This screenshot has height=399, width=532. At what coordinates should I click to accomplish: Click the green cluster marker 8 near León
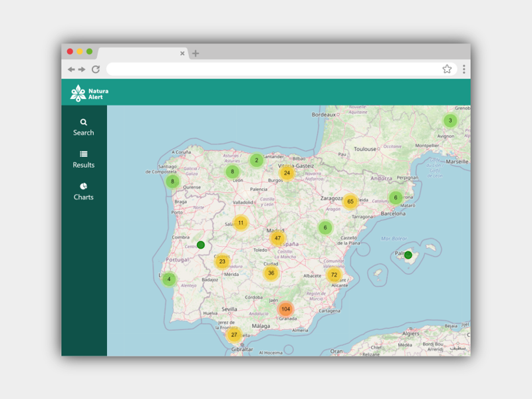coord(232,172)
